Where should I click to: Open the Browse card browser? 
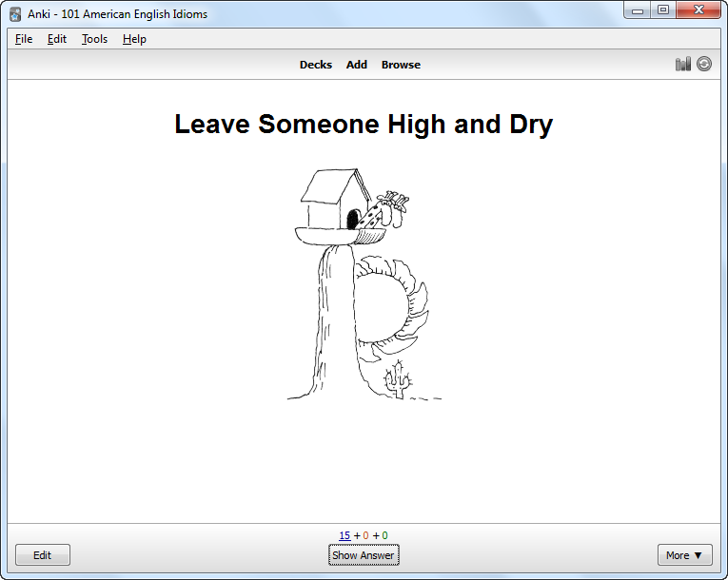(402, 65)
